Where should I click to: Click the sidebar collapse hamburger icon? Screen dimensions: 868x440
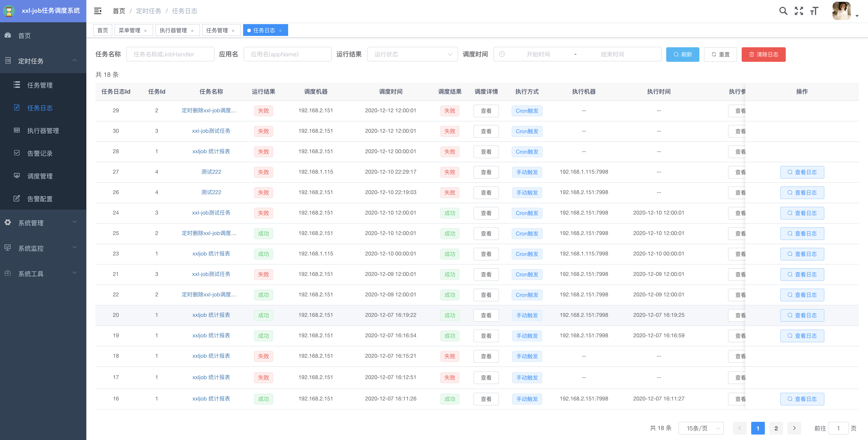coord(98,11)
